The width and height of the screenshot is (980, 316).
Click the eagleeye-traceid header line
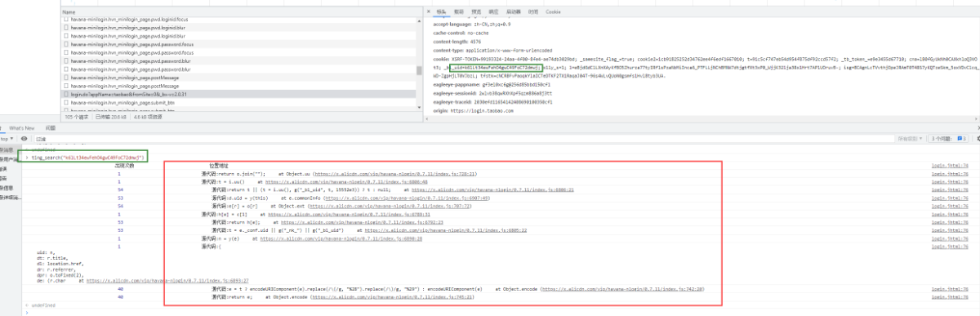click(x=492, y=102)
